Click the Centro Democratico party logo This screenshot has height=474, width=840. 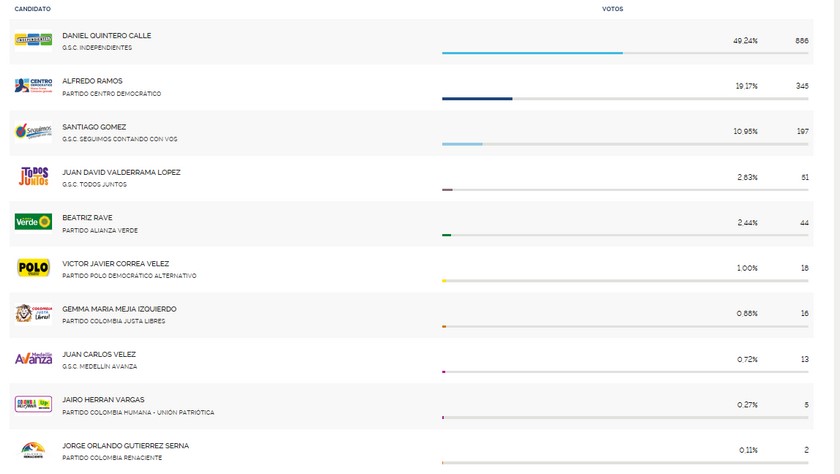(x=33, y=86)
